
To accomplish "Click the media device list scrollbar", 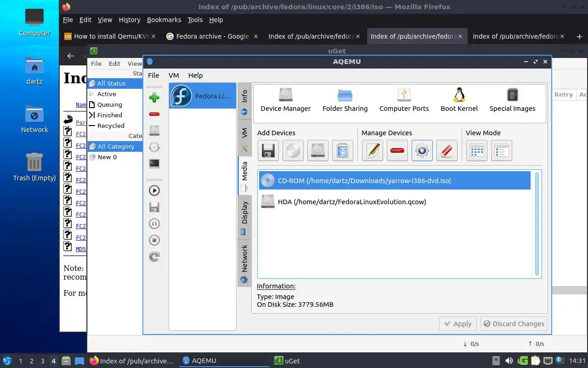I will [537, 224].
